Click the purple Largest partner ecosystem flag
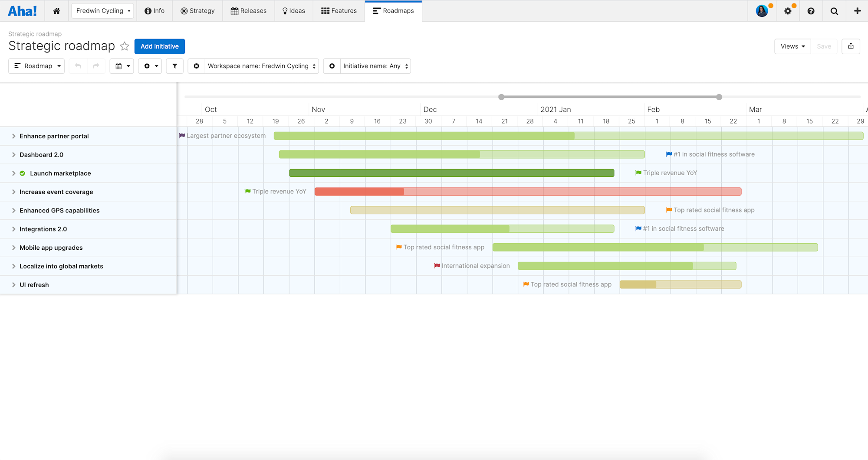868x460 pixels. point(182,136)
